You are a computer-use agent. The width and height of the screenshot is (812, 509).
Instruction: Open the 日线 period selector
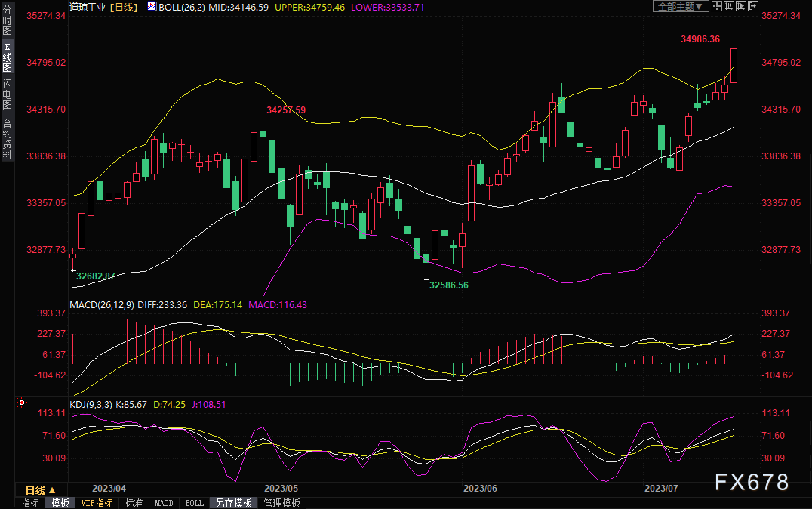tap(40, 490)
